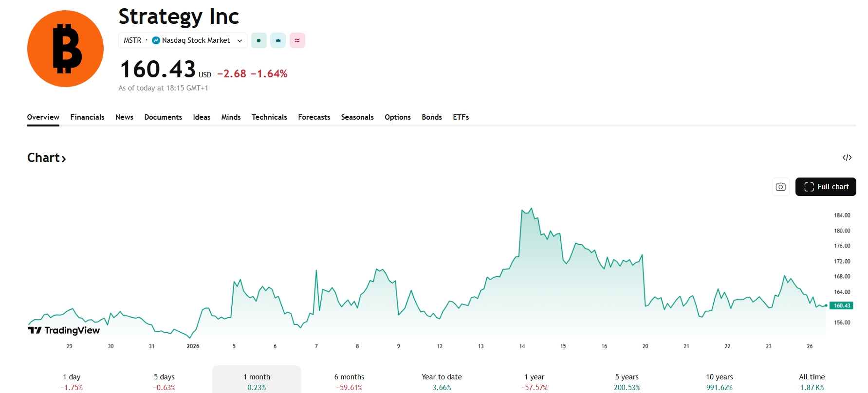Select the Year to date range

click(442, 381)
